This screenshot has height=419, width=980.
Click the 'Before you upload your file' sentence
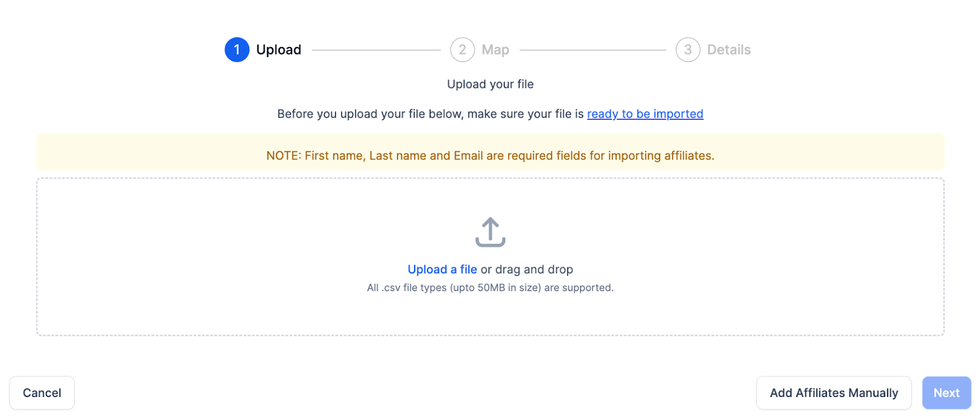[x=430, y=114]
